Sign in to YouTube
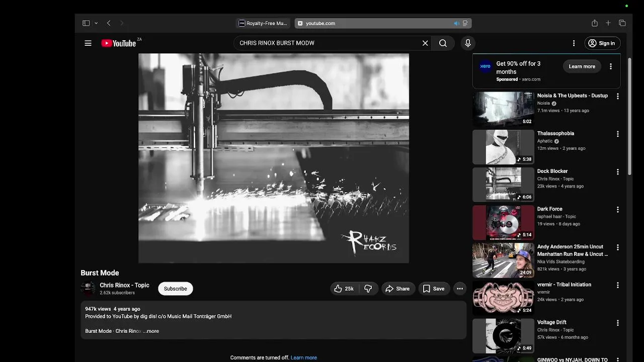 coord(602,43)
